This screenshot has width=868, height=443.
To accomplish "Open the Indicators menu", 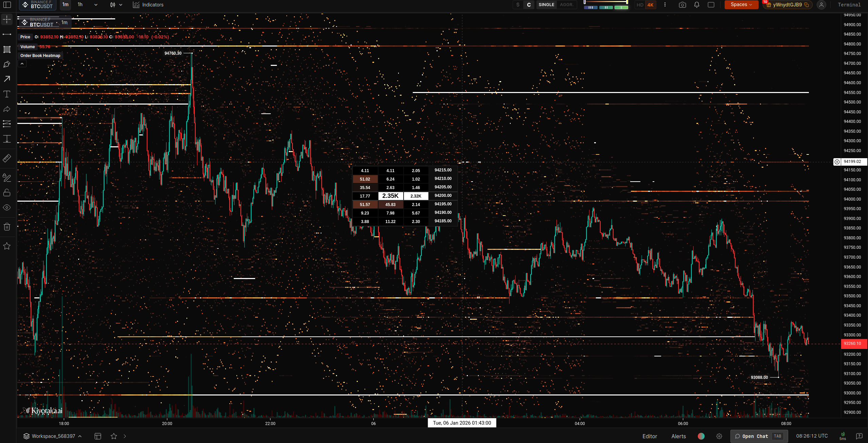I will (148, 5).
